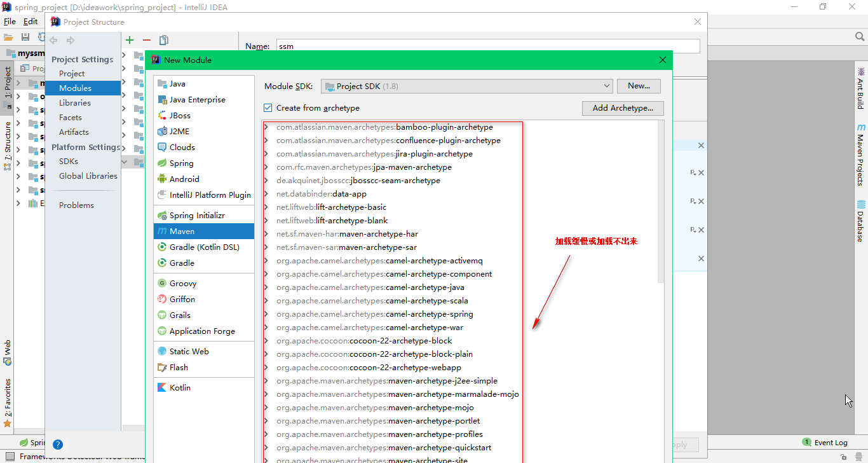The height and width of the screenshot is (463, 868).
Task: Select the Maven module type
Action: (x=203, y=231)
